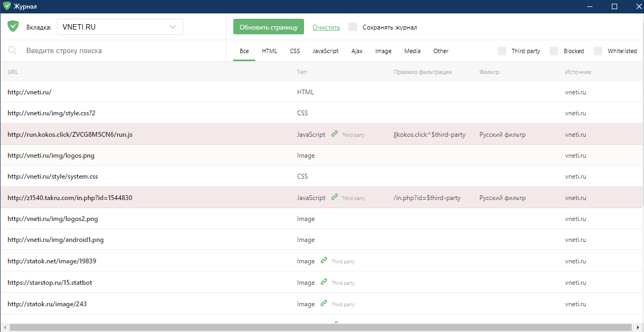Click third-party link icon on starstop.ru row

(x=324, y=282)
